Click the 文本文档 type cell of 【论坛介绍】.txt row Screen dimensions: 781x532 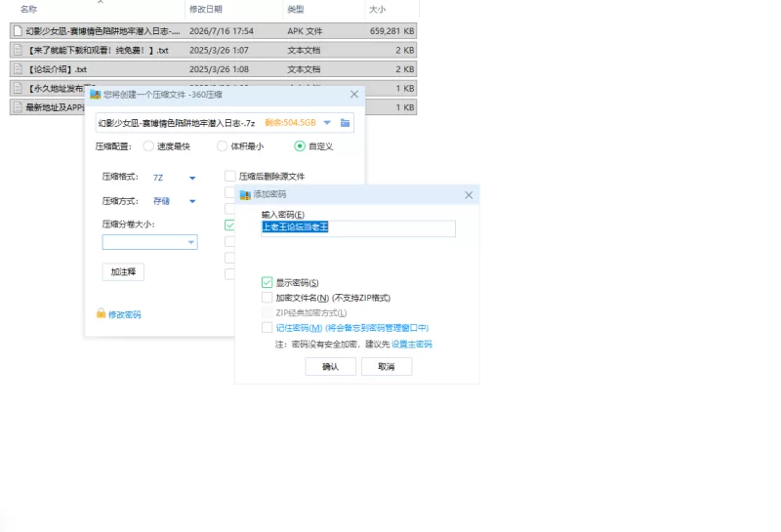304,69
